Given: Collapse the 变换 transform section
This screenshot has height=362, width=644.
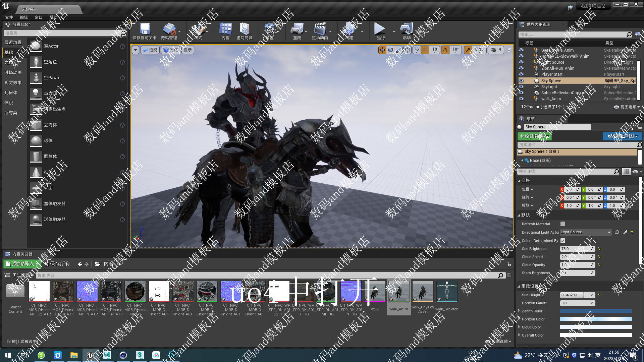Looking at the screenshot, I should [x=519, y=181].
